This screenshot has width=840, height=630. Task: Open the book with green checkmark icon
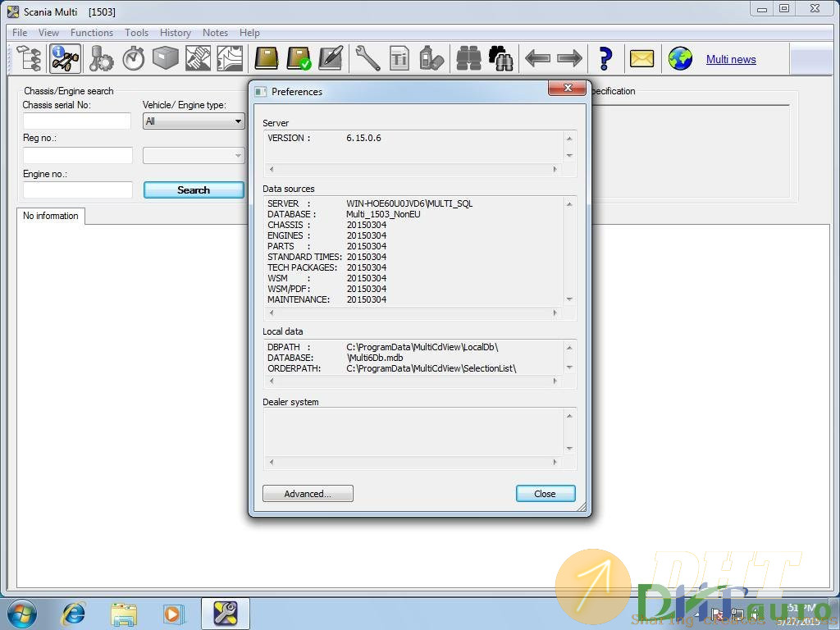(299, 58)
